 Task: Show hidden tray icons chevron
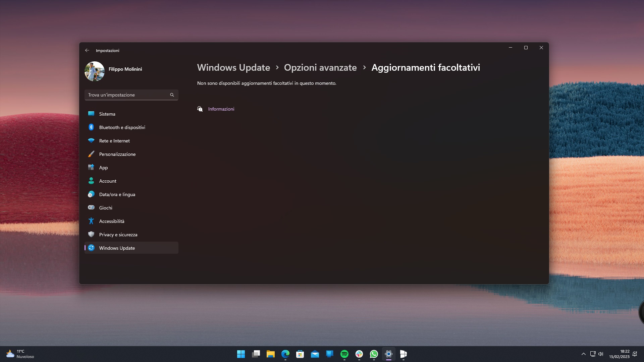pyautogui.click(x=584, y=354)
